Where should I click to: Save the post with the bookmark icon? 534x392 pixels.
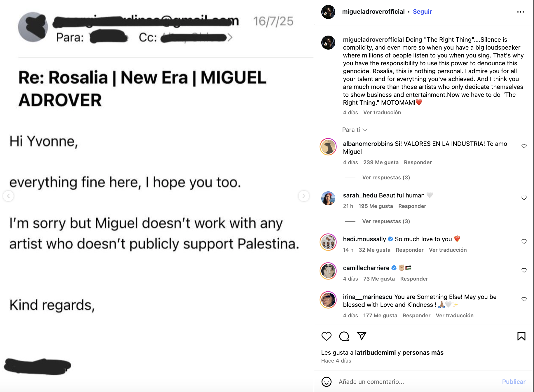521,336
